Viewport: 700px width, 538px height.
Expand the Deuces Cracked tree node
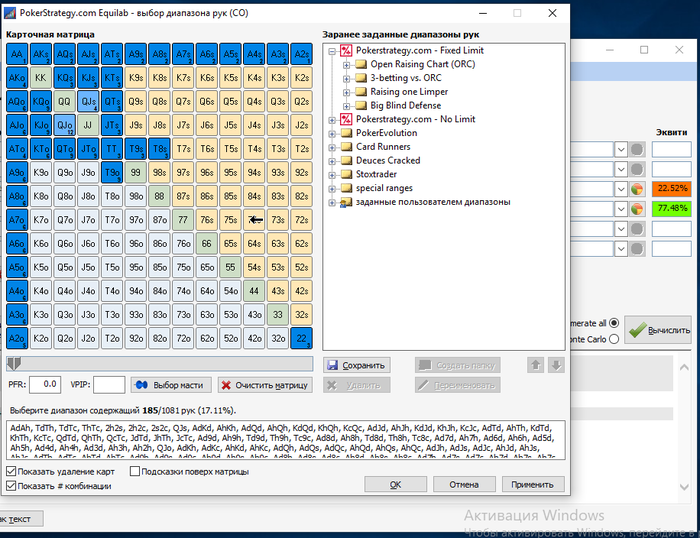point(332,161)
